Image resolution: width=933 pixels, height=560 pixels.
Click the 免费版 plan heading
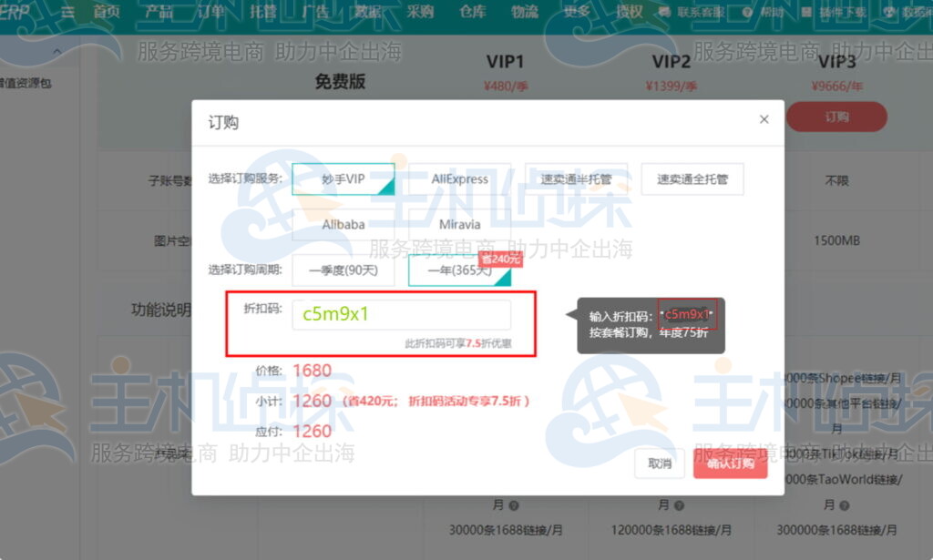click(340, 81)
